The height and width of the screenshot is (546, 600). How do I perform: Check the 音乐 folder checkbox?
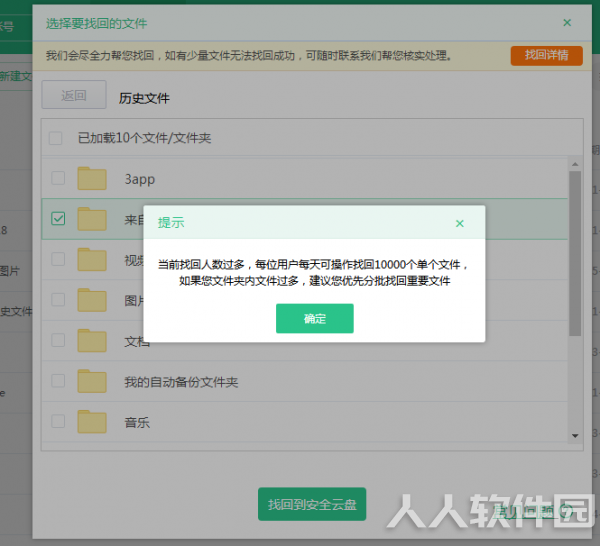tap(58, 421)
